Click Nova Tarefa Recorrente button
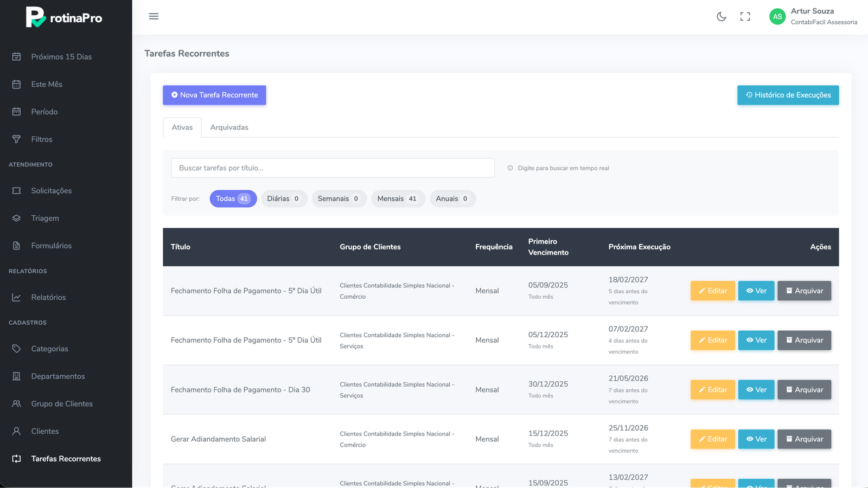The width and height of the screenshot is (868, 488). tap(214, 95)
